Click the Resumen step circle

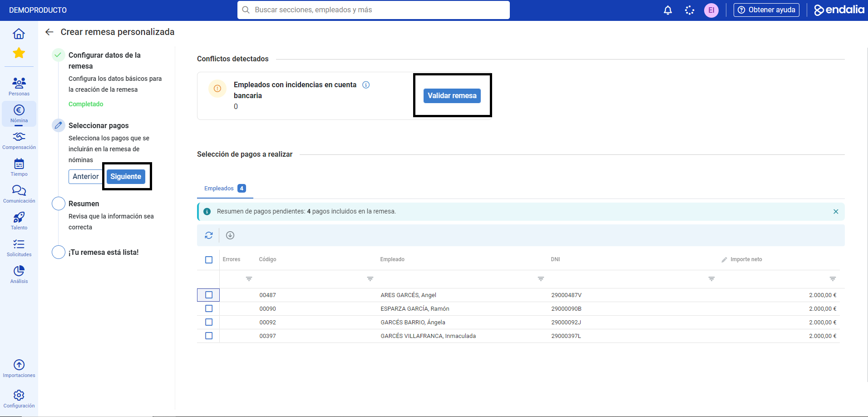click(x=59, y=204)
